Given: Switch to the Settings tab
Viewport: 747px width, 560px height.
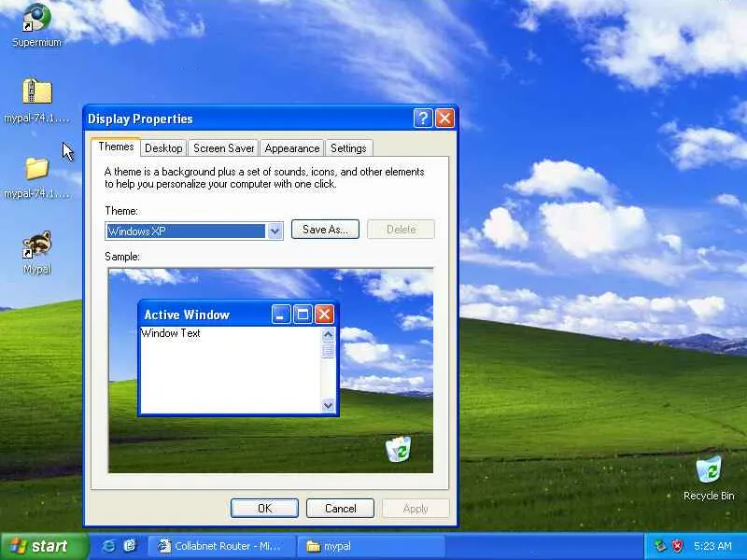Looking at the screenshot, I should tap(348, 148).
